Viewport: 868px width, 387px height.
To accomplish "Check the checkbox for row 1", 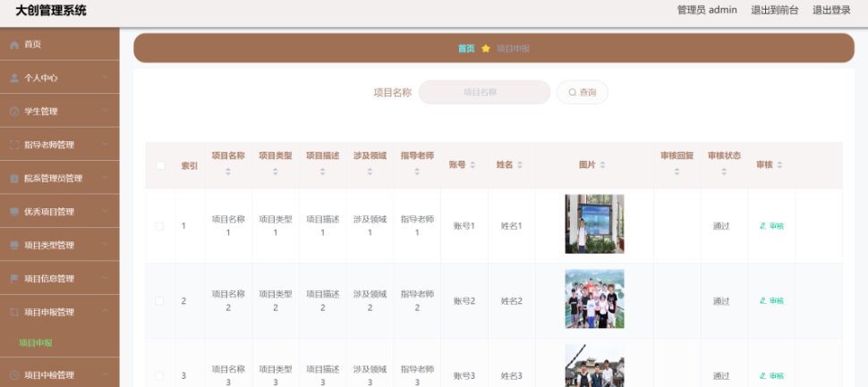I will click(160, 226).
